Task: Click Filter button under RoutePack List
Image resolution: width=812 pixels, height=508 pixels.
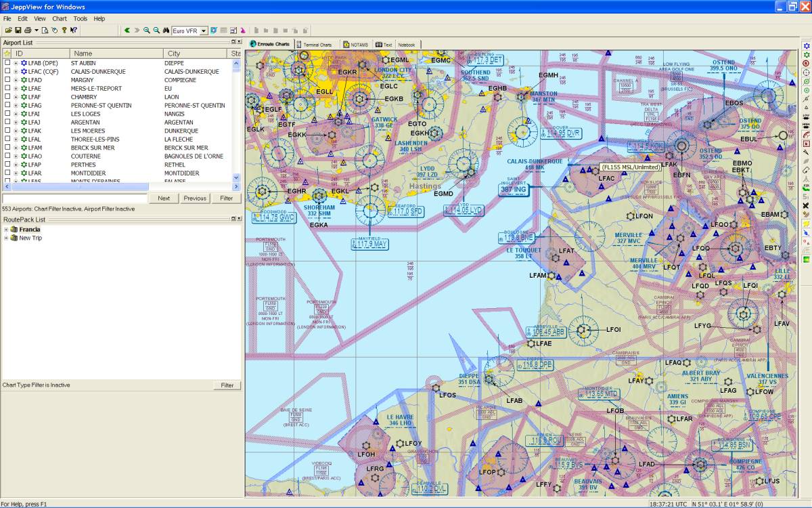Action: [x=227, y=385]
